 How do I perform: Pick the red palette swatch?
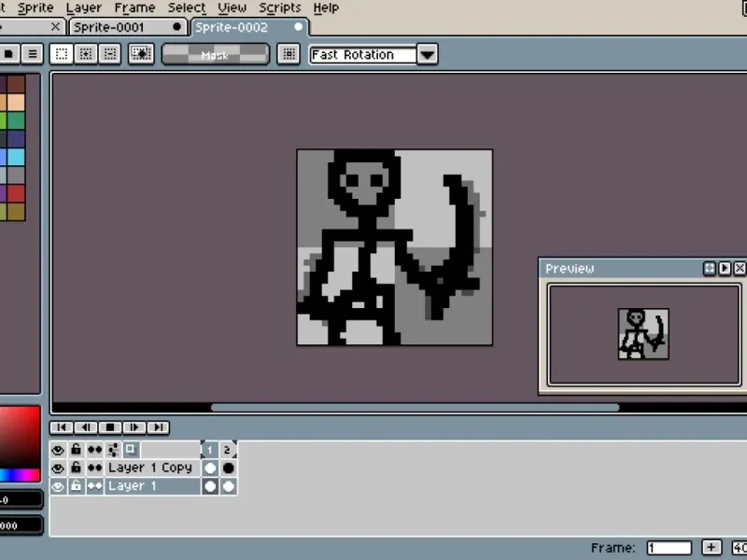pos(16,193)
